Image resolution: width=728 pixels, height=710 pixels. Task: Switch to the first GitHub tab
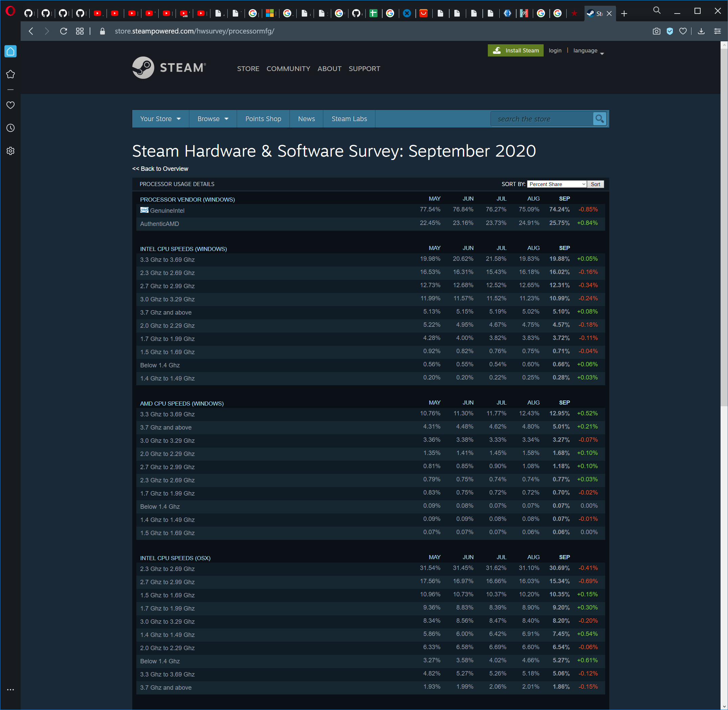[28, 14]
